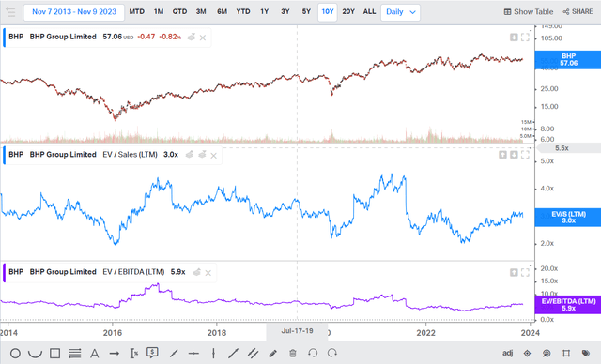This screenshot has height=364, width=601.
Task: Click Show Table button
Action: pos(529,12)
